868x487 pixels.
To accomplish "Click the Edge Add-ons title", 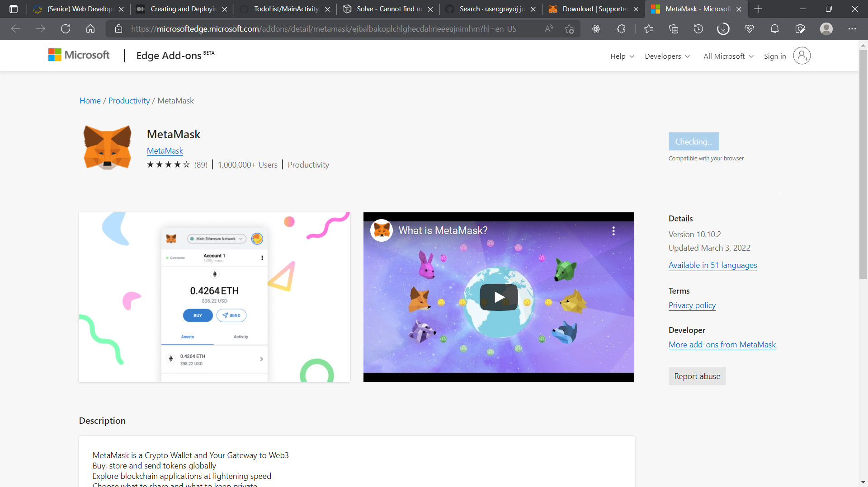I will pos(169,56).
